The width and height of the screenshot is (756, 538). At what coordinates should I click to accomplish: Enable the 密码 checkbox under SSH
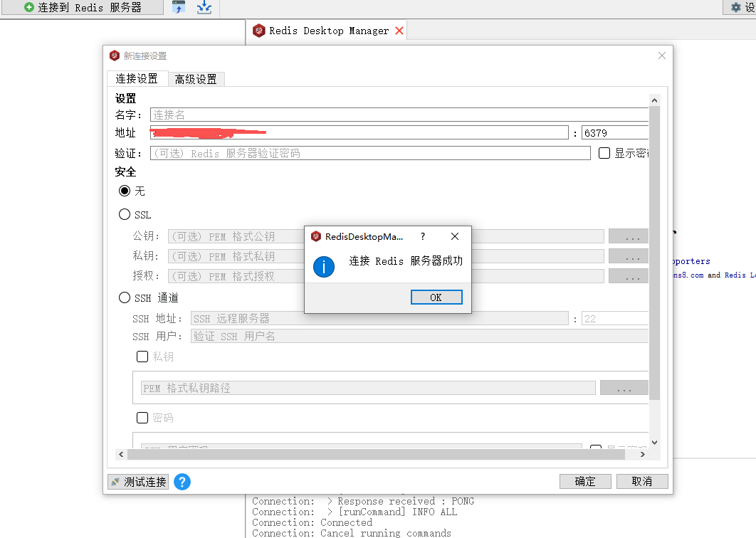coord(142,418)
